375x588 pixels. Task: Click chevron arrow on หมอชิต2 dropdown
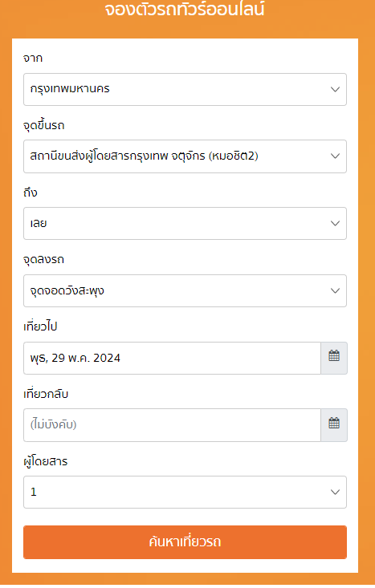tap(335, 156)
